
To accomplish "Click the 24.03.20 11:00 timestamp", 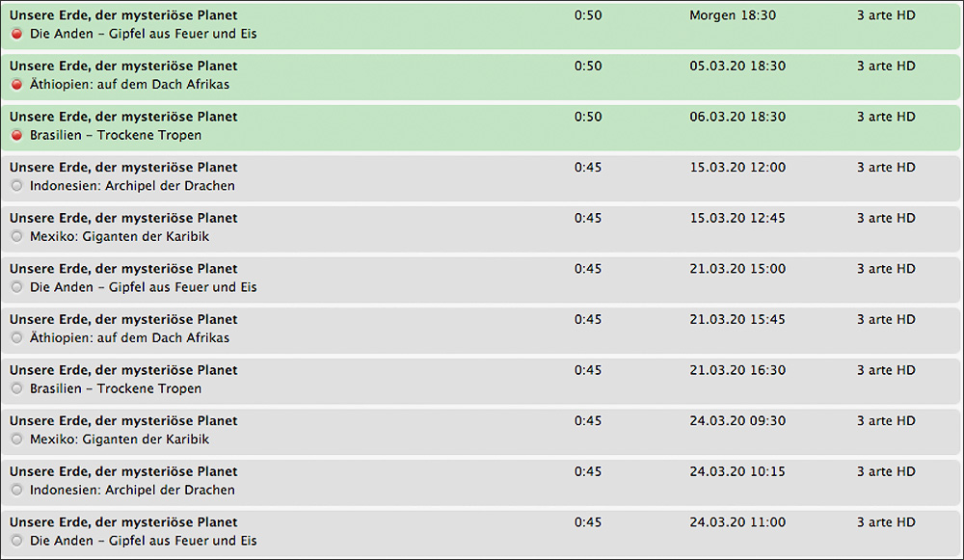I will 737,522.
